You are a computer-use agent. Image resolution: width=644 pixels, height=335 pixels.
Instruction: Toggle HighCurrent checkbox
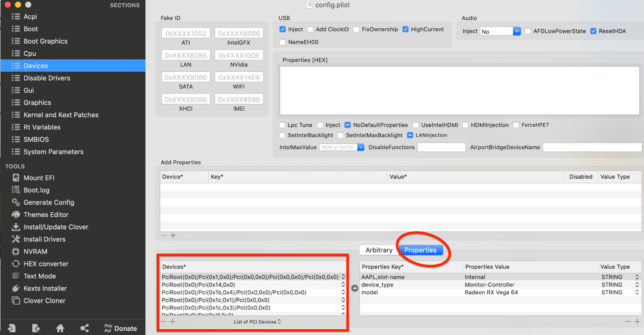406,30
